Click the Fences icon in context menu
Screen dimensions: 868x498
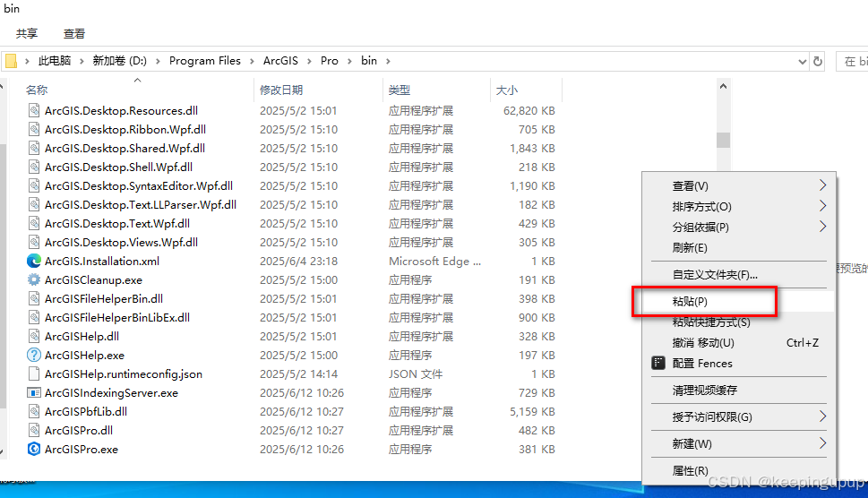tap(658, 363)
